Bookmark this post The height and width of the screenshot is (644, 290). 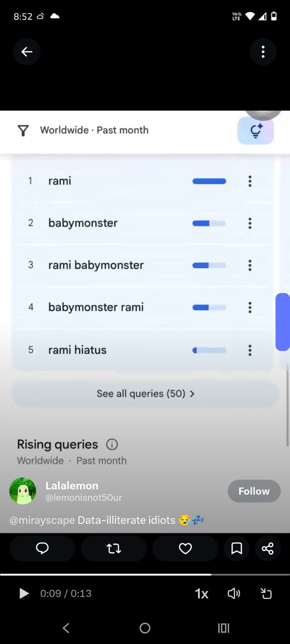click(x=237, y=548)
